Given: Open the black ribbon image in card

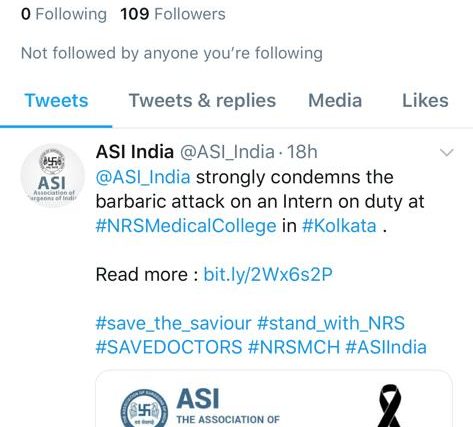Looking at the screenshot, I should (x=390, y=406).
